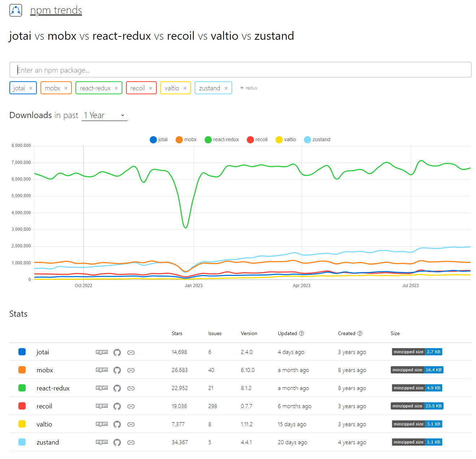The height and width of the screenshot is (459, 476).
Task: Open jotai minzipped size badge
Action: pyautogui.click(x=417, y=352)
